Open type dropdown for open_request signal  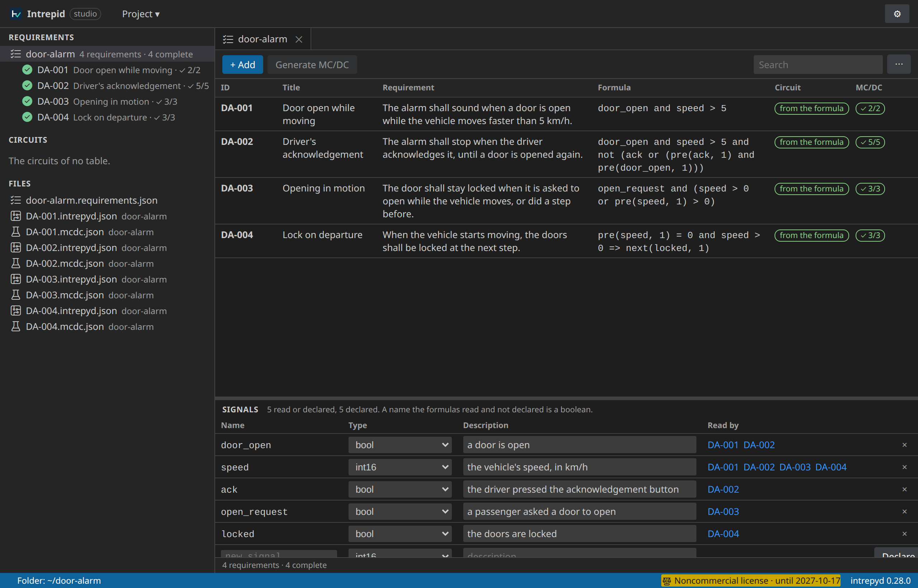[400, 511]
